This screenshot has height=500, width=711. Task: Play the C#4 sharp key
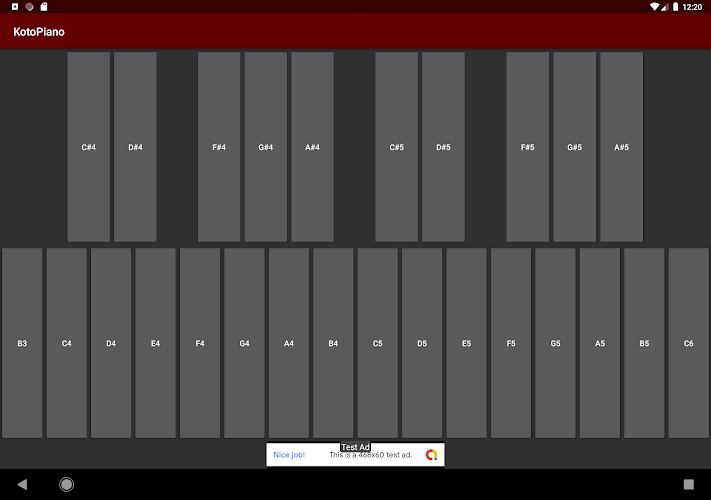point(88,147)
